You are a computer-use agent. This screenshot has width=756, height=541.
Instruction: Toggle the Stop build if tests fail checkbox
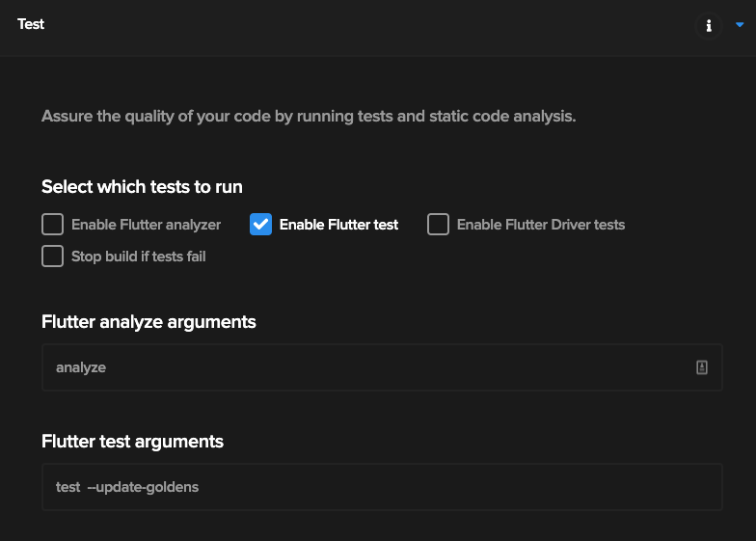click(x=52, y=257)
